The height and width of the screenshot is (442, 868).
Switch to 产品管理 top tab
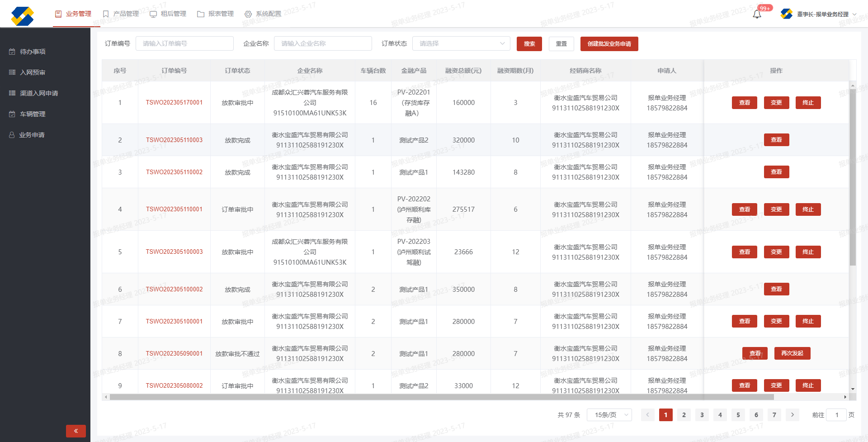(121, 14)
